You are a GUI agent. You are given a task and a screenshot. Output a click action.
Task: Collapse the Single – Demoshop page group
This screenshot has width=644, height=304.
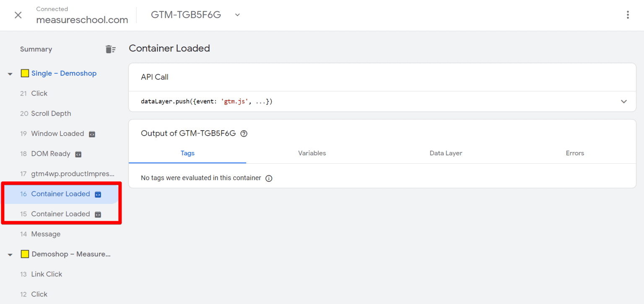point(10,74)
